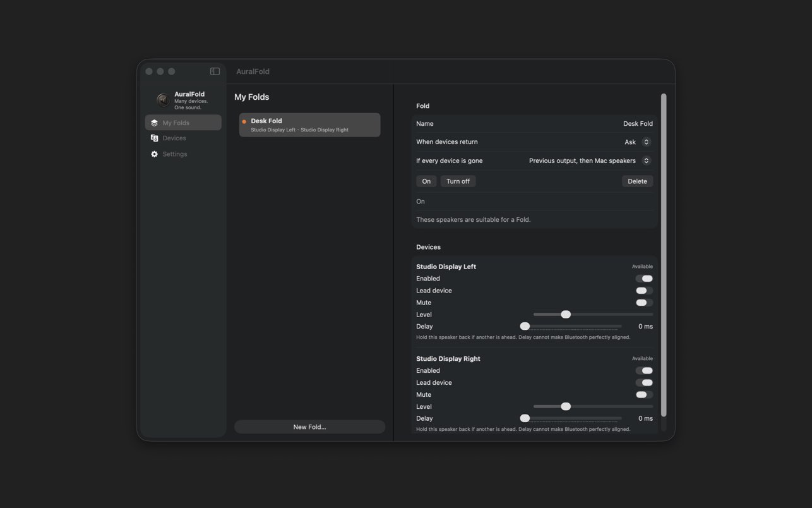Toggle the sidebar visibility icon
812x508 pixels.
(215, 71)
